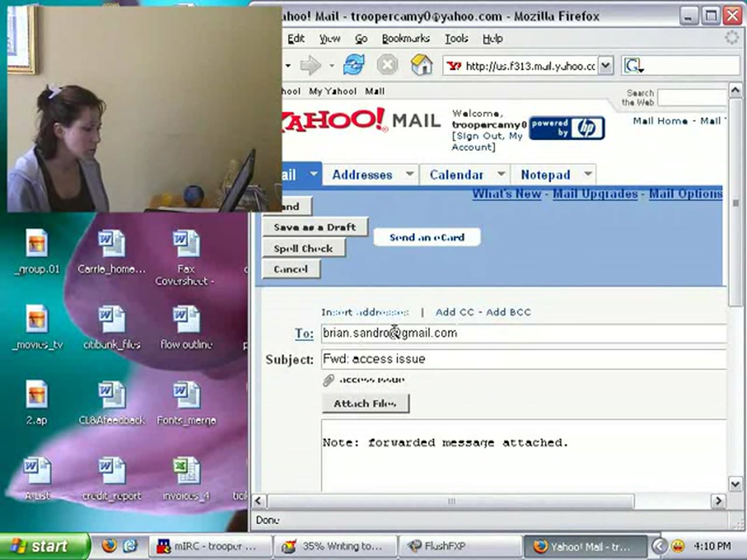Screen dimensions: 747x560
Task: Open the Edit menu
Action: pyautogui.click(x=296, y=38)
